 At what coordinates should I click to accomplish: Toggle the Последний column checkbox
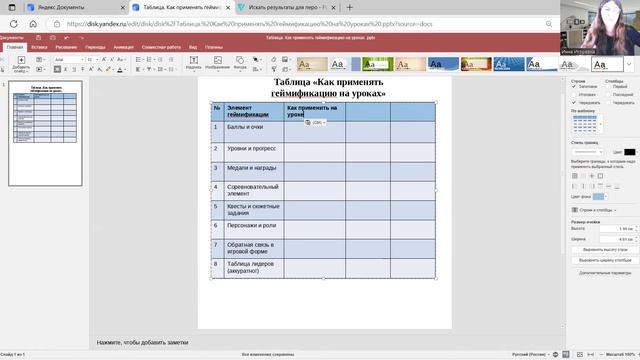coord(608,95)
